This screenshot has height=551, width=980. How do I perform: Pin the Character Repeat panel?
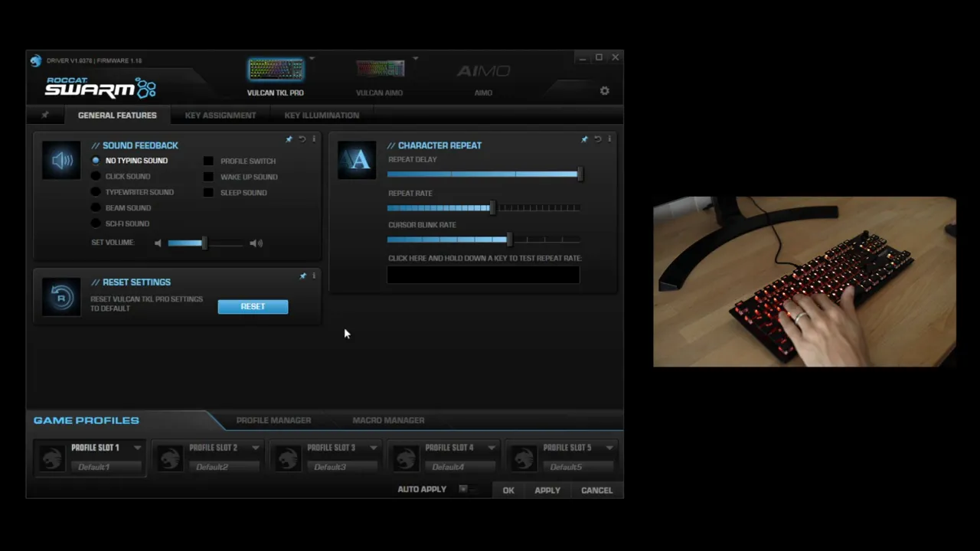point(584,139)
